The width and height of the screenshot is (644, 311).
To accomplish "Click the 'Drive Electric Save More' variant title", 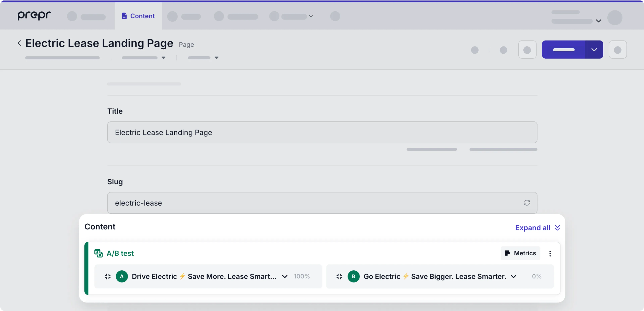I will tap(204, 276).
